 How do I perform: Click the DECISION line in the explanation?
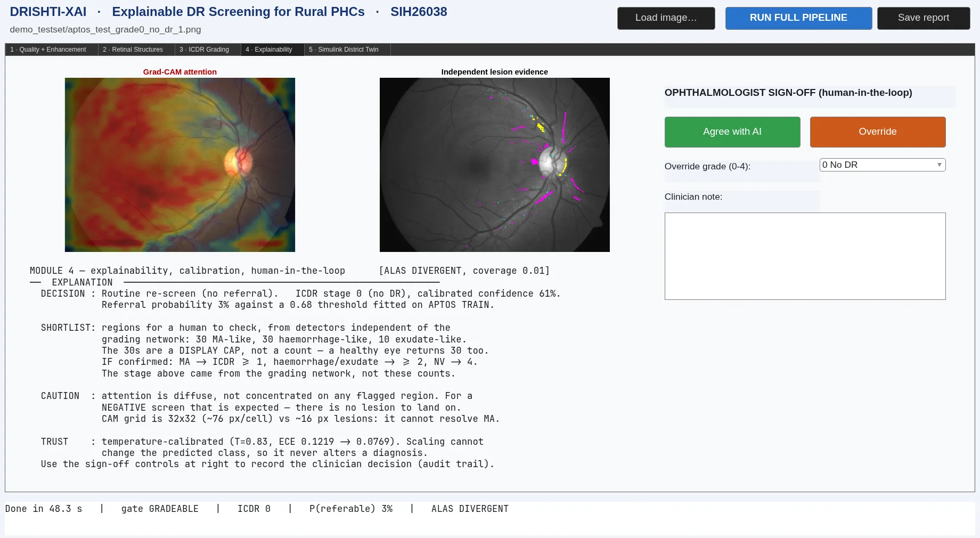(x=301, y=294)
